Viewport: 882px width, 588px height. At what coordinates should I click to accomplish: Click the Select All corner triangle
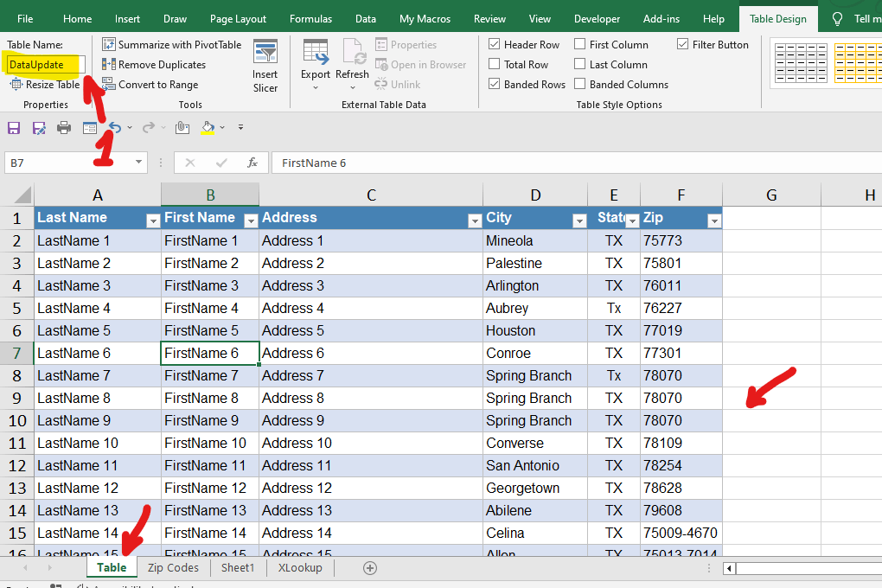tap(22, 195)
